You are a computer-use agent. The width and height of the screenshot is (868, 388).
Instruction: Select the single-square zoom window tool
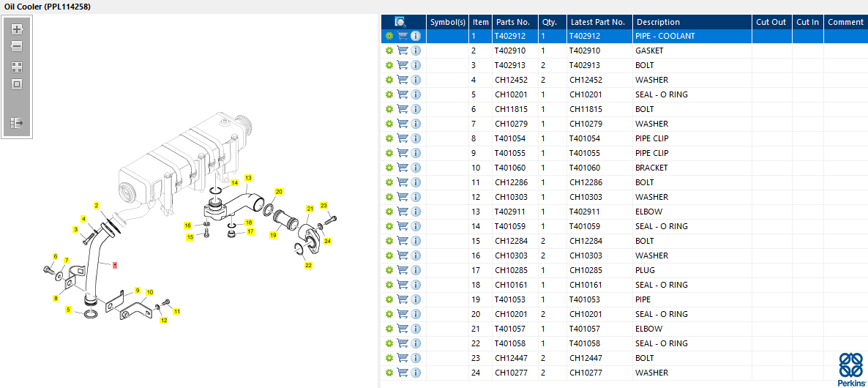pyautogui.click(x=17, y=84)
